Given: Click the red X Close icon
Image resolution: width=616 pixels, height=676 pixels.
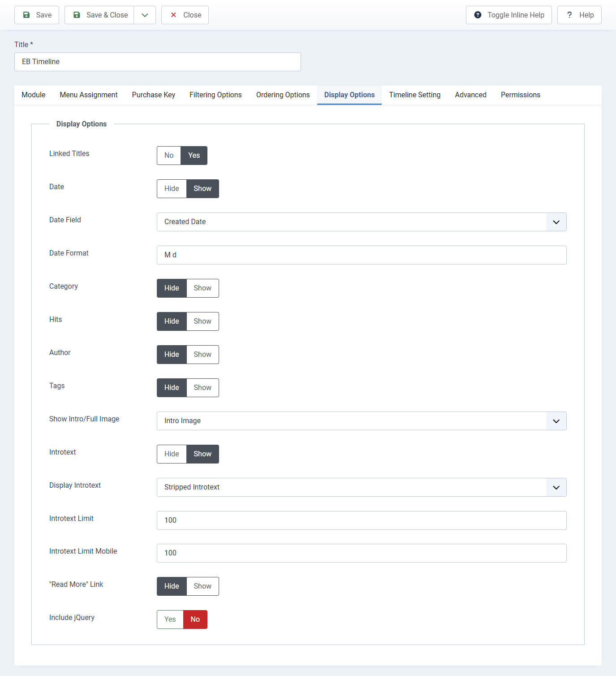Looking at the screenshot, I should tap(173, 15).
